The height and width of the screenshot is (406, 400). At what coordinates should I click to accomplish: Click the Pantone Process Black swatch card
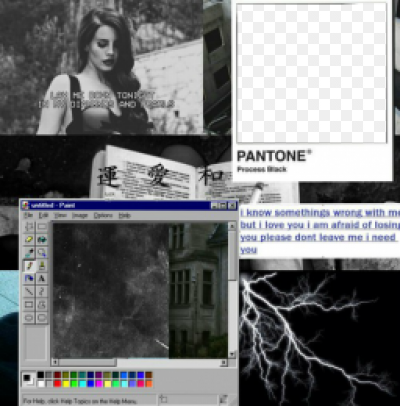pyautogui.click(x=312, y=91)
